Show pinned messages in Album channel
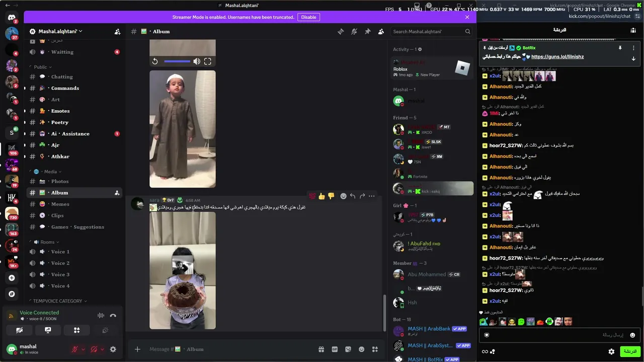The width and height of the screenshot is (644, 362). (368, 31)
